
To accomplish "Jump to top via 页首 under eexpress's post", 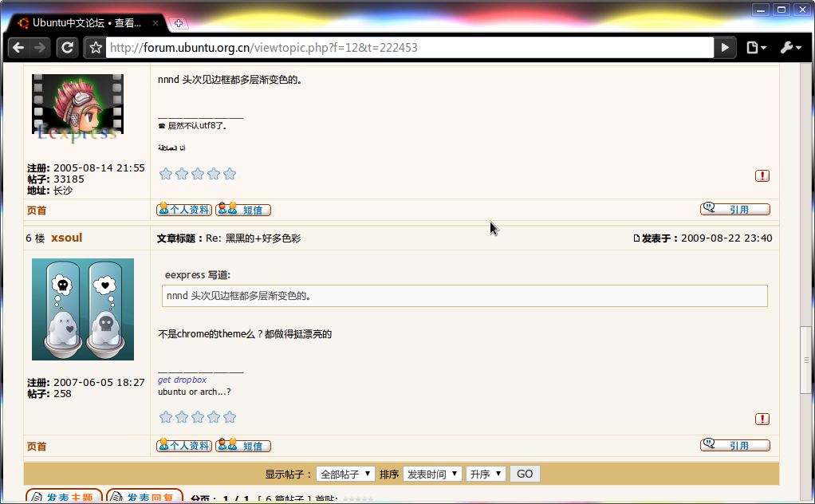I will [x=37, y=211].
